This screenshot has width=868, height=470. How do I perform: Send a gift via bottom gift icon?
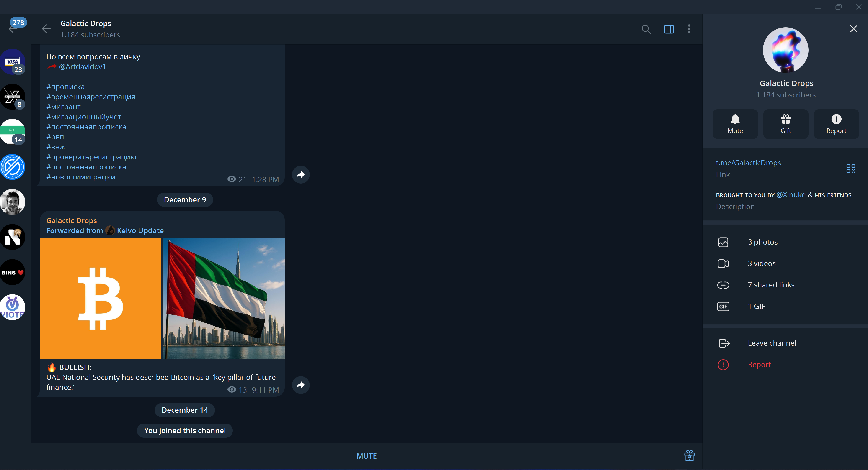690,456
